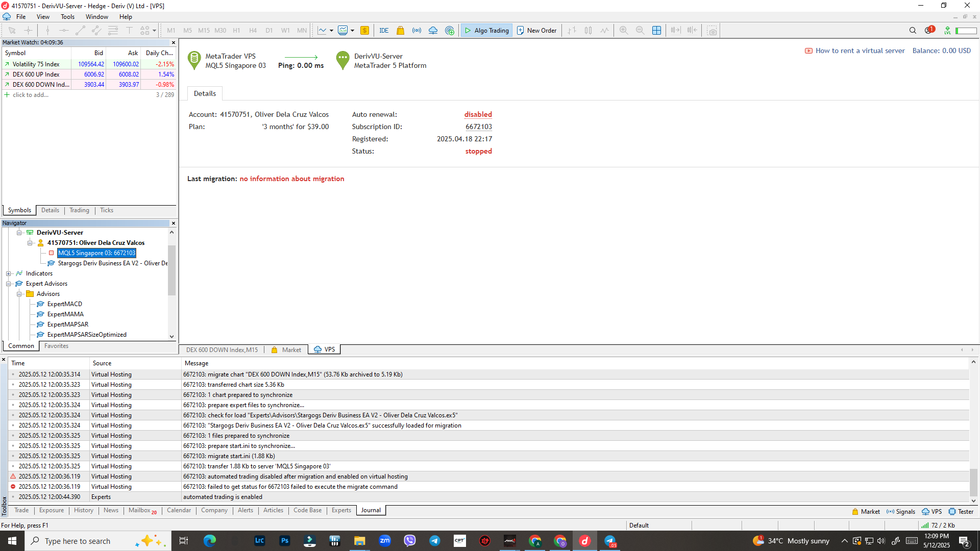
Task: Zoom out of the chart
Action: 640,31
